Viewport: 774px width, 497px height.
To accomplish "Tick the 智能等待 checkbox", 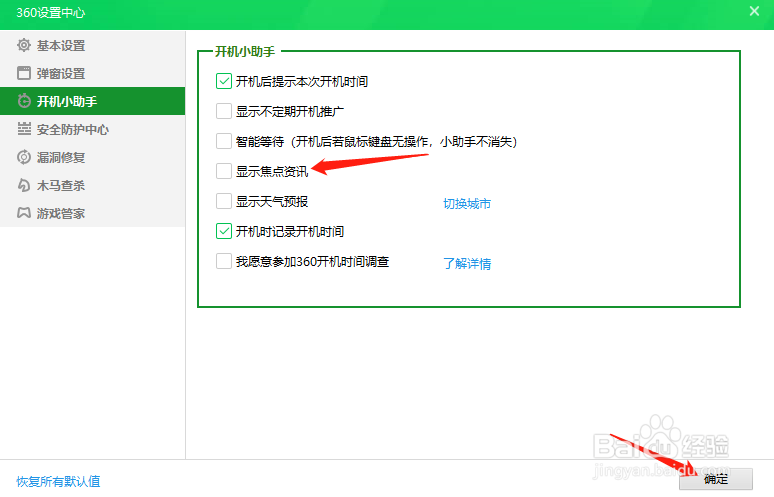I will 224,141.
